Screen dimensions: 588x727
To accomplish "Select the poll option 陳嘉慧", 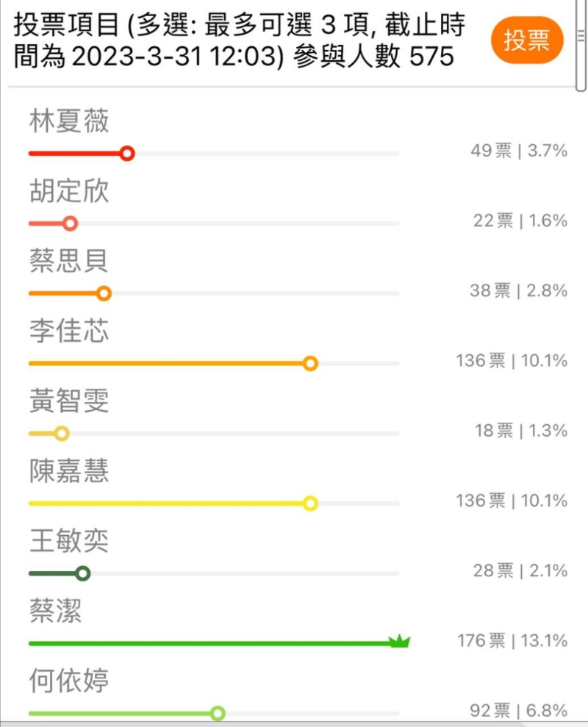I will pyautogui.click(x=69, y=472).
